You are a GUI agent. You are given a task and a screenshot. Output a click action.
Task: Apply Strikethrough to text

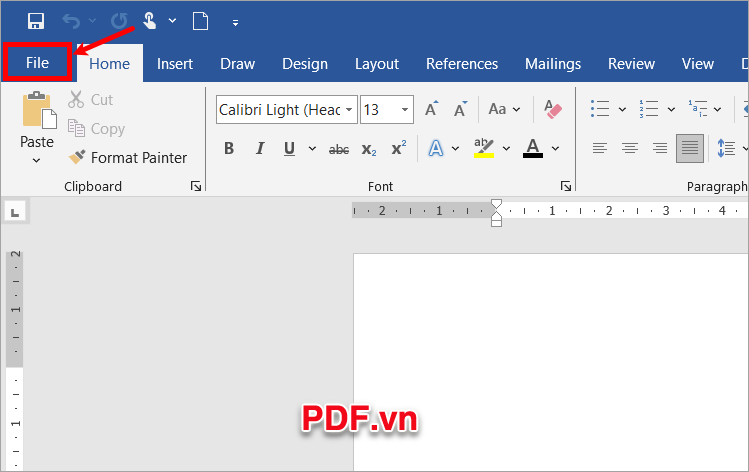(339, 149)
